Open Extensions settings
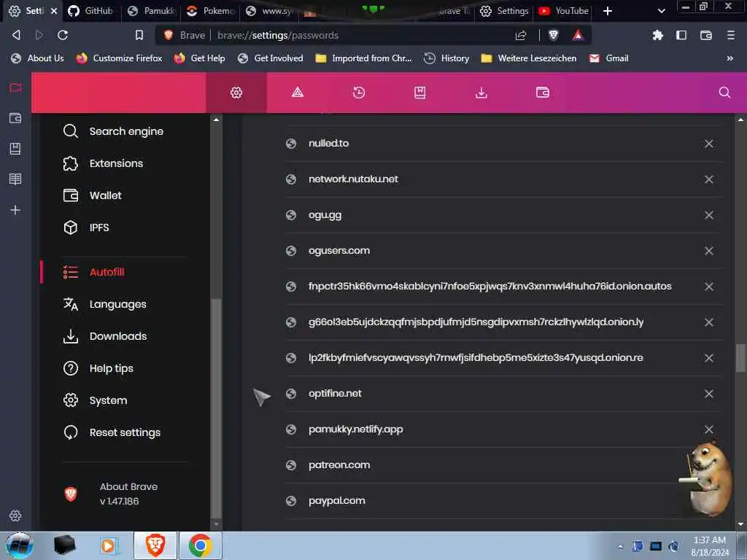 tap(104, 163)
